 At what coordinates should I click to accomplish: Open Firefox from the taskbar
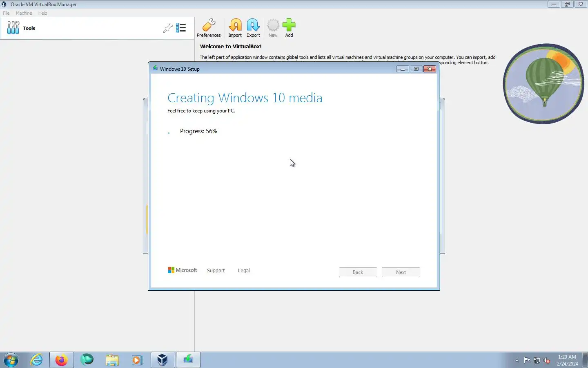[x=62, y=360]
